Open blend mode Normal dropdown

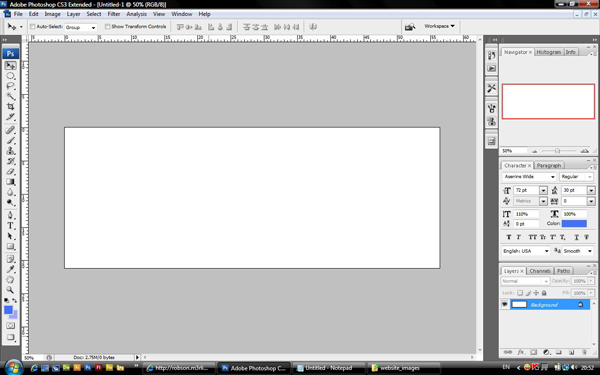tap(525, 281)
